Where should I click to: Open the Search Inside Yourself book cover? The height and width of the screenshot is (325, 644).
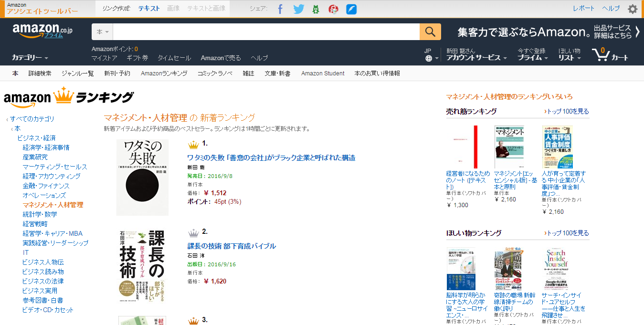pos(556,269)
